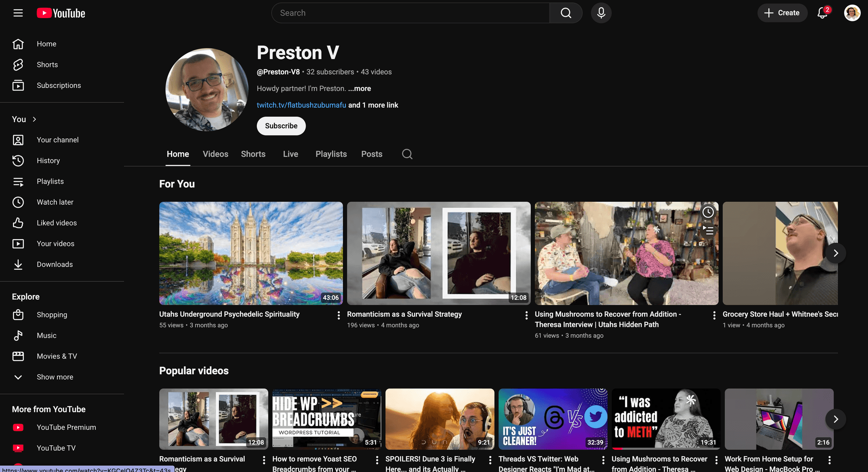Open account avatar menu
868x472 pixels.
click(x=852, y=13)
